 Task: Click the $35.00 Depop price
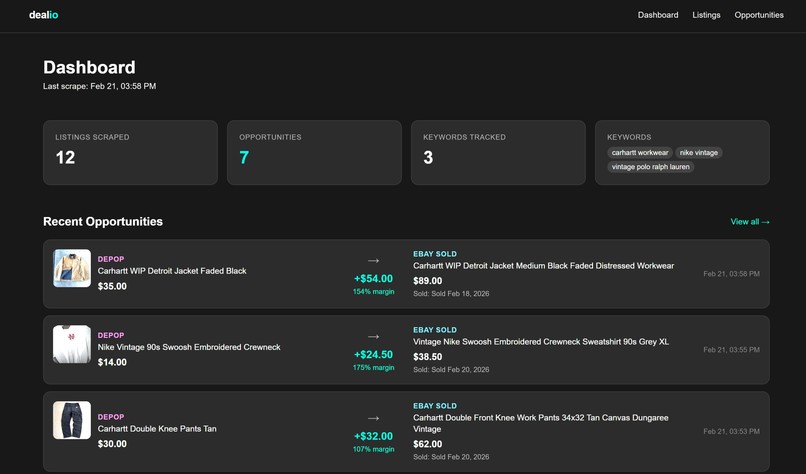coord(112,286)
